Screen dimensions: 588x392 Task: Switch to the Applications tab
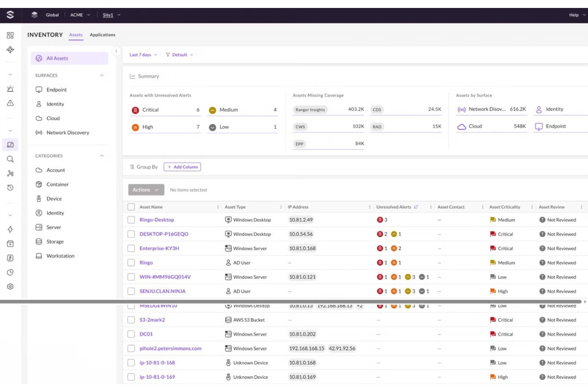point(102,35)
